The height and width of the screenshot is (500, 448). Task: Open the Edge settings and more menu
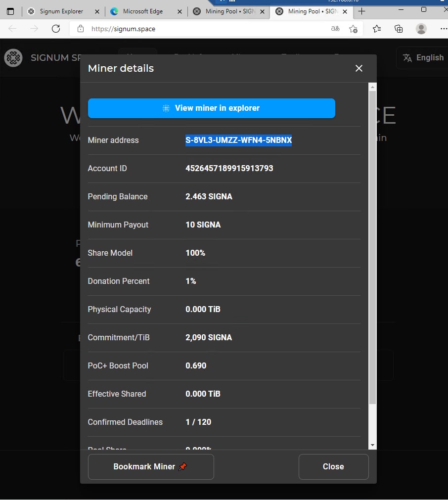(444, 29)
